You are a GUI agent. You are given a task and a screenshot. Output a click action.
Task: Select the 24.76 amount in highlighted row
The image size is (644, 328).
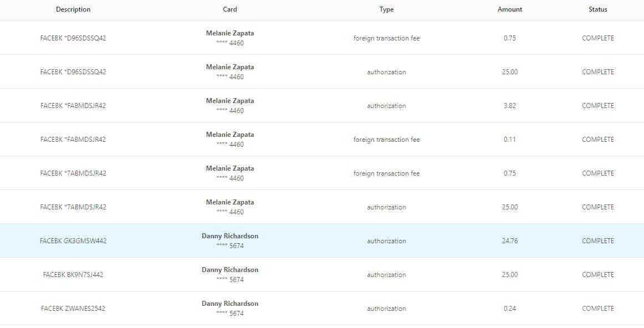(510, 241)
